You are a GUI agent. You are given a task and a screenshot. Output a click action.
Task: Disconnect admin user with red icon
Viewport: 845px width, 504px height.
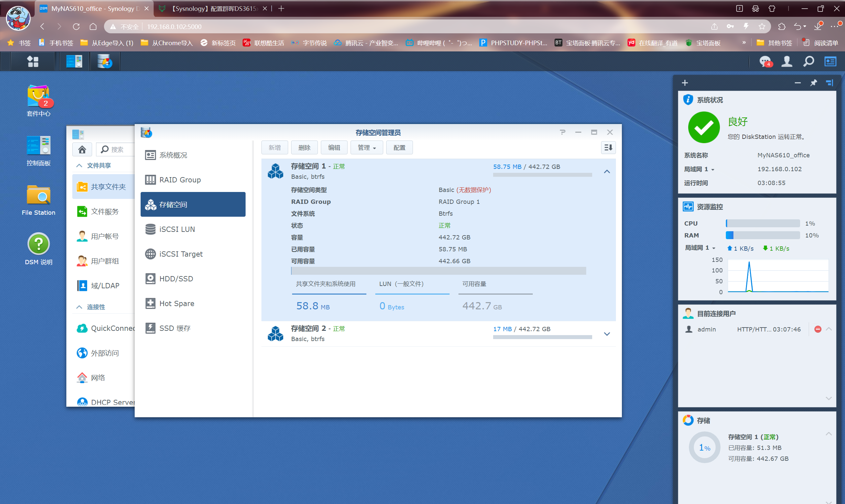tap(818, 329)
